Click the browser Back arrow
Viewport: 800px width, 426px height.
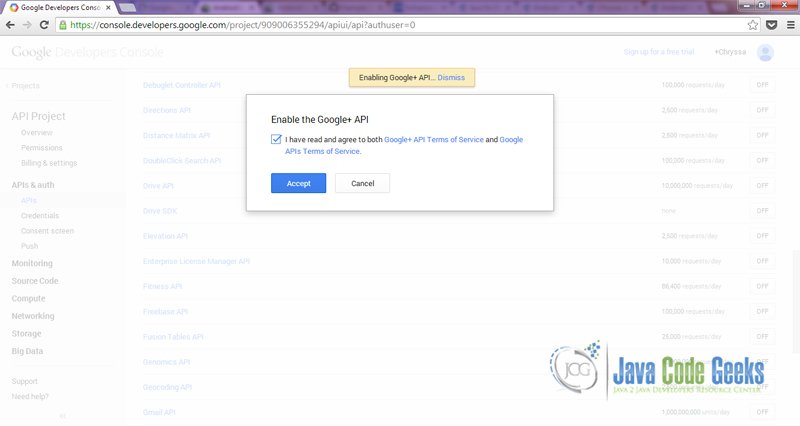pyautogui.click(x=10, y=24)
